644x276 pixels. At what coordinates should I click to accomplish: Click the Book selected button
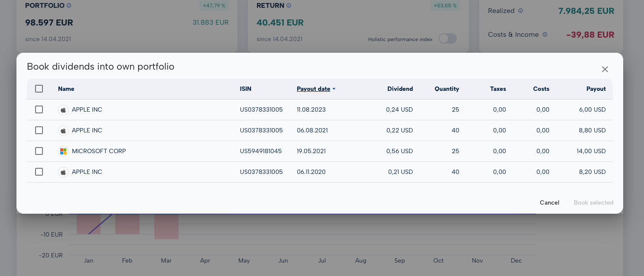(593, 202)
